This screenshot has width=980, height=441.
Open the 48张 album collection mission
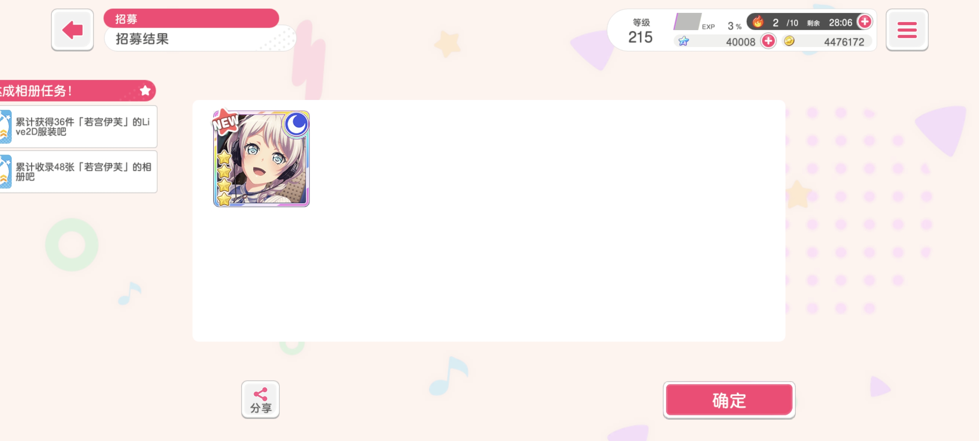[79, 172]
